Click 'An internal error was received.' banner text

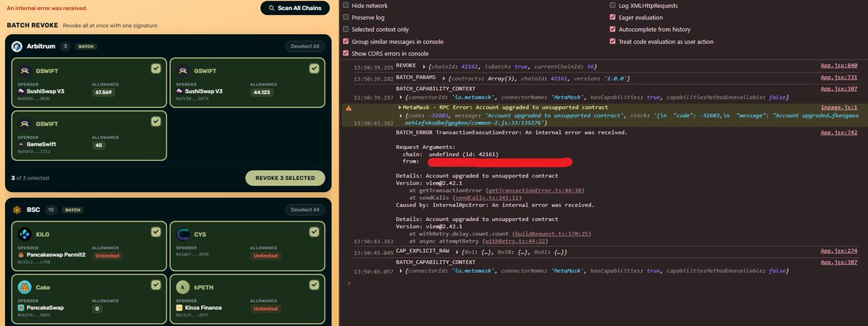point(46,8)
